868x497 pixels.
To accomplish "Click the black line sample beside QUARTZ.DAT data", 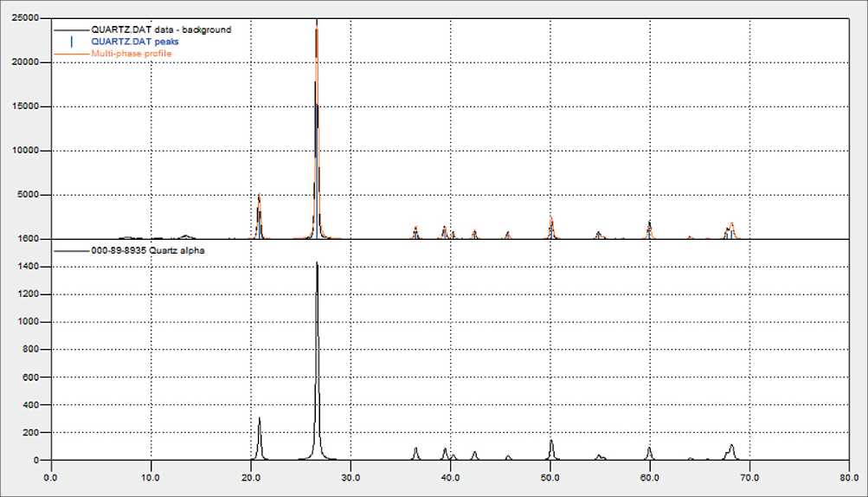I will (x=72, y=30).
